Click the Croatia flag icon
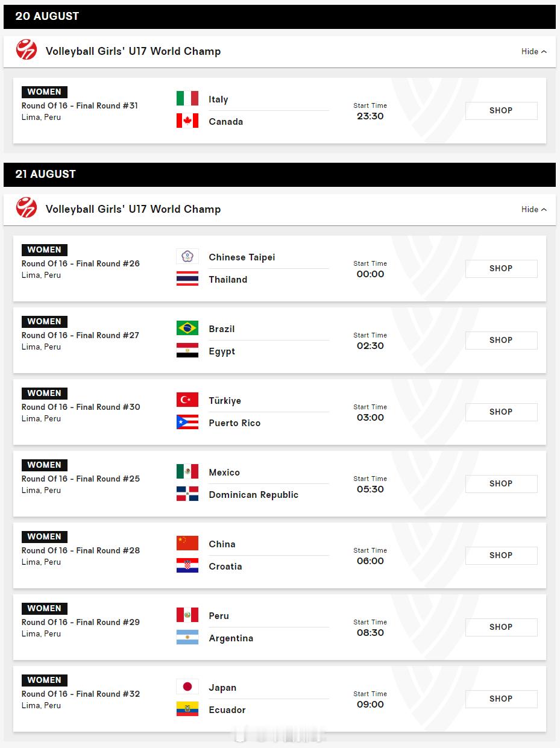Viewport: 560px width, 748px height. (187, 565)
